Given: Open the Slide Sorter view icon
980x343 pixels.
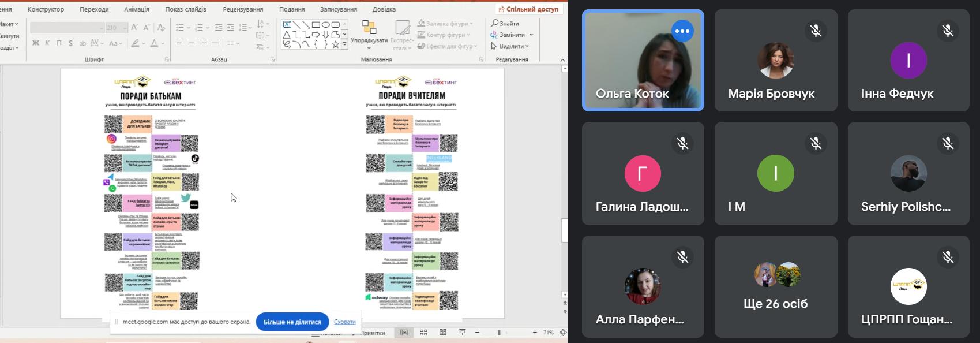Looking at the screenshot, I should click(x=423, y=333).
